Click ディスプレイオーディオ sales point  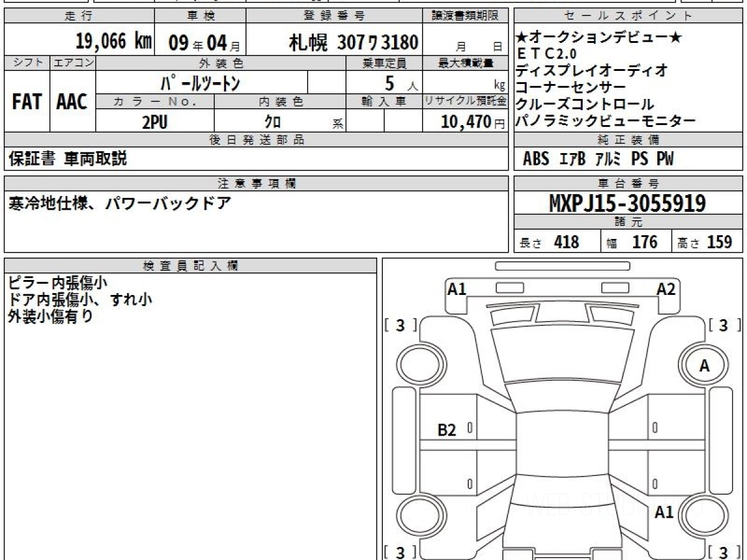coord(592,70)
